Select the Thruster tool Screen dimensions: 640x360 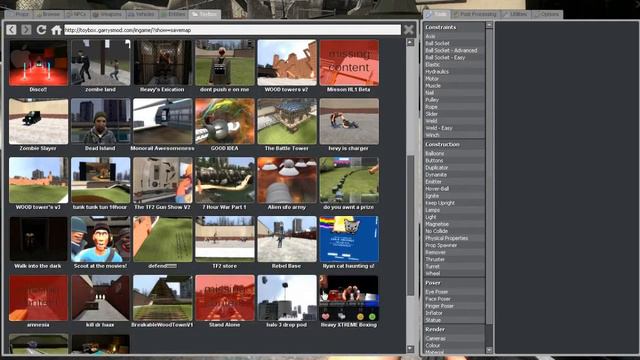[454, 259]
